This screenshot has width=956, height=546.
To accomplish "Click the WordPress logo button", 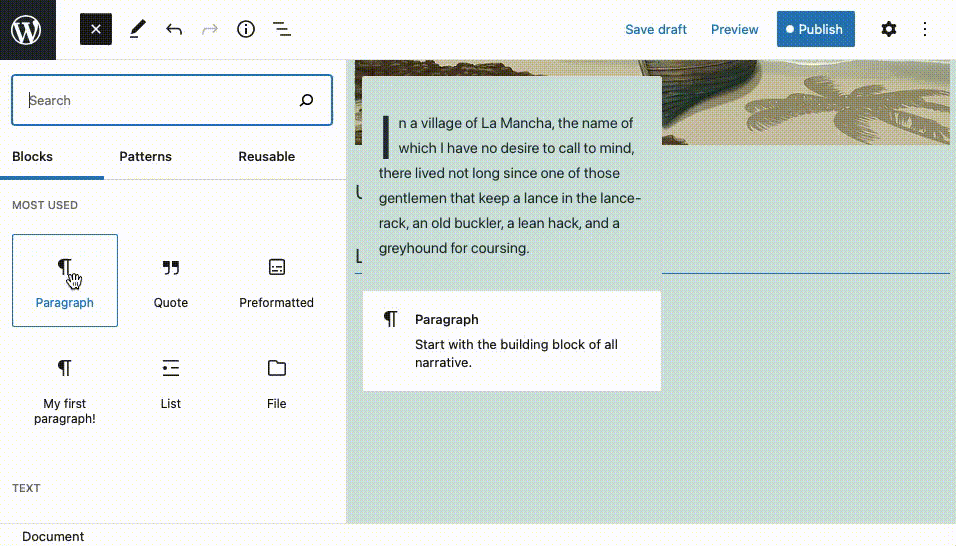I will click(27, 29).
